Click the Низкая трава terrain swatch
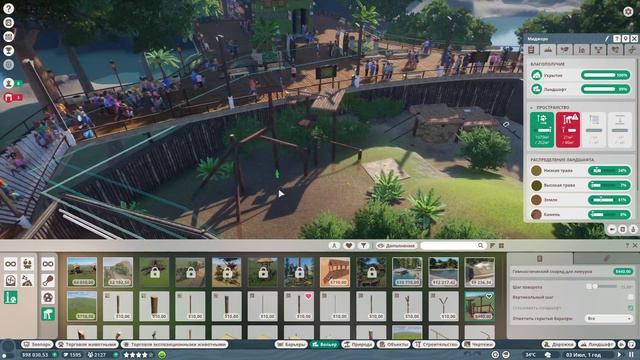640x360 pixels. (x=536, y=171)
